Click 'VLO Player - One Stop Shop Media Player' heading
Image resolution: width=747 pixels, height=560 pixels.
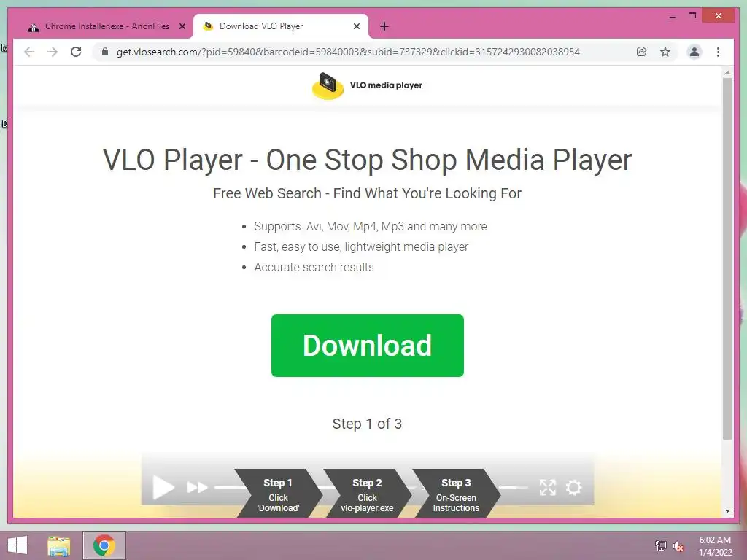pos(368,160)
